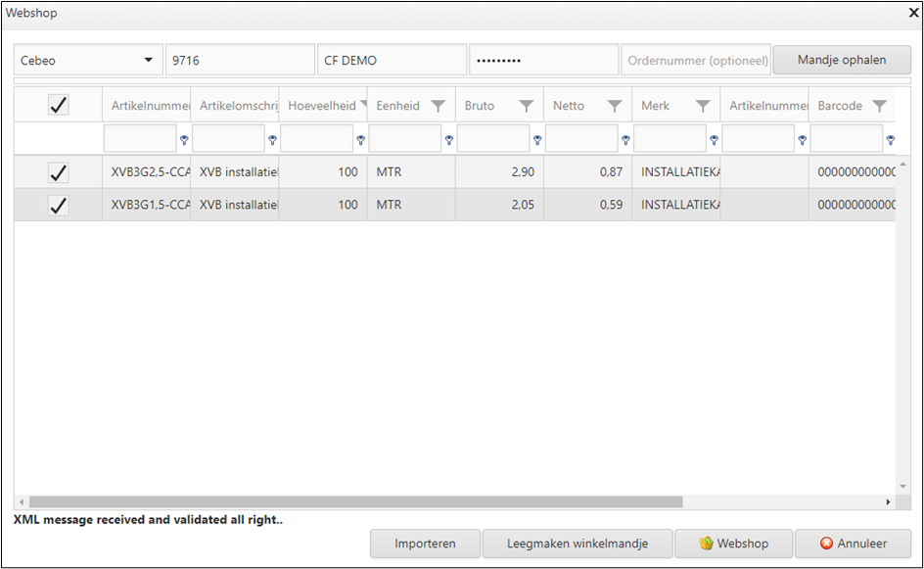This screenshot has width=924, height=569.
Task: Click filter operator icon under Hoeveelheid column
Action: (x=360, y=140)
